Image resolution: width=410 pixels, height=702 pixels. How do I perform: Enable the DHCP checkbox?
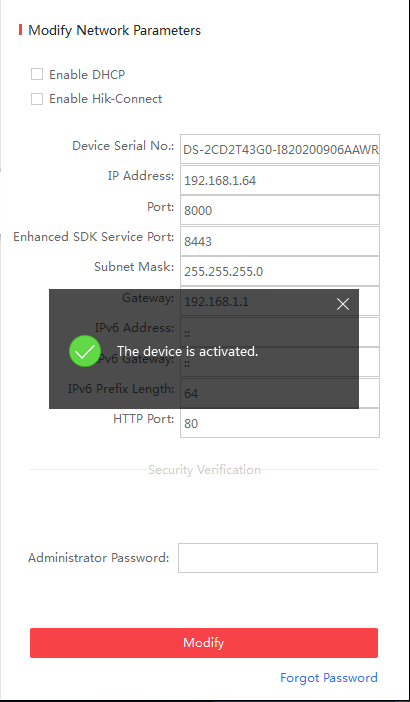click(x=37, y=74)
